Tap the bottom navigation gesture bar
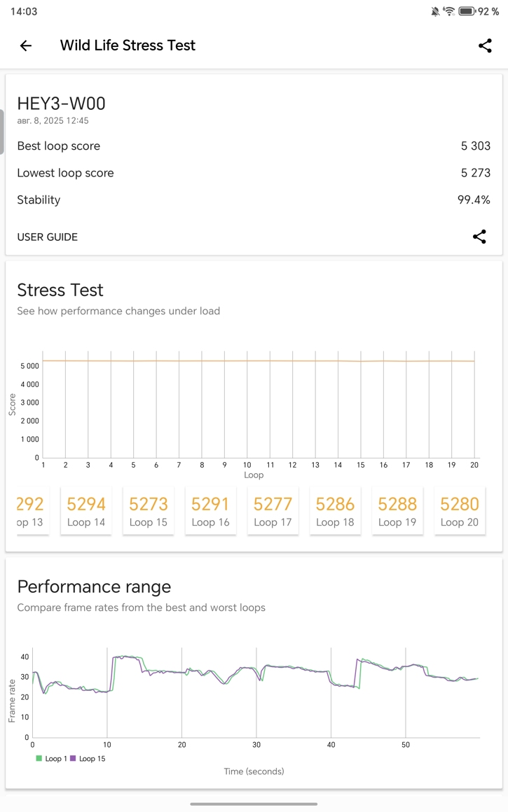 click(x=254, y=804)
